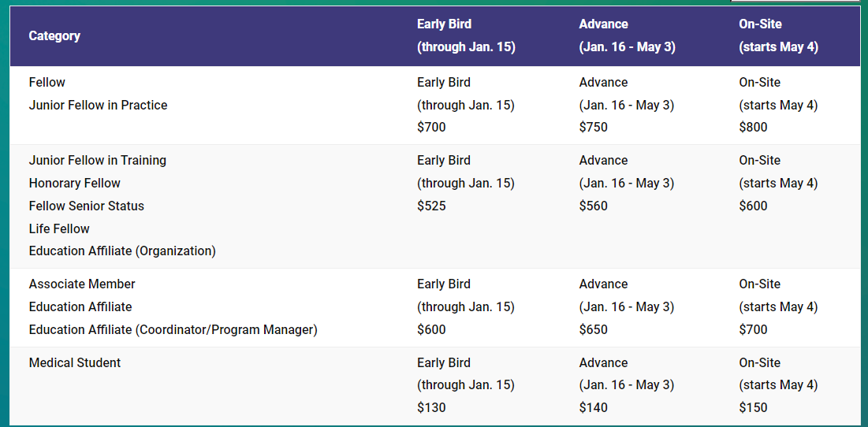Select the $800 On-Site price
Image resolution: width=868 pixels, height=427 pixels.
tap(753, 127)
